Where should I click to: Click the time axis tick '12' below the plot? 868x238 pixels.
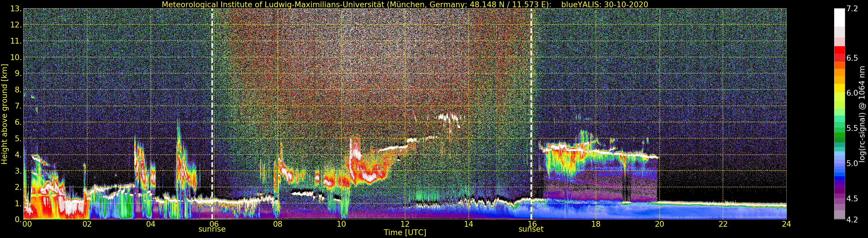pos(405,224)
